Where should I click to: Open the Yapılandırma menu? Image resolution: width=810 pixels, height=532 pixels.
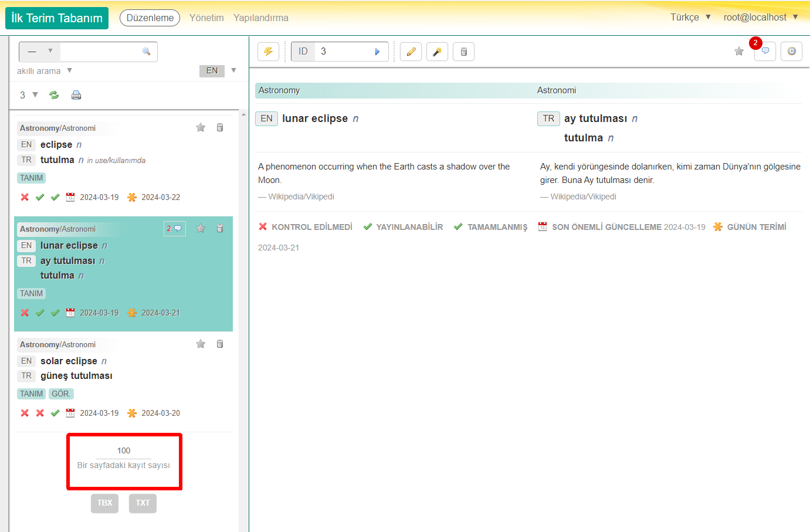260,18
